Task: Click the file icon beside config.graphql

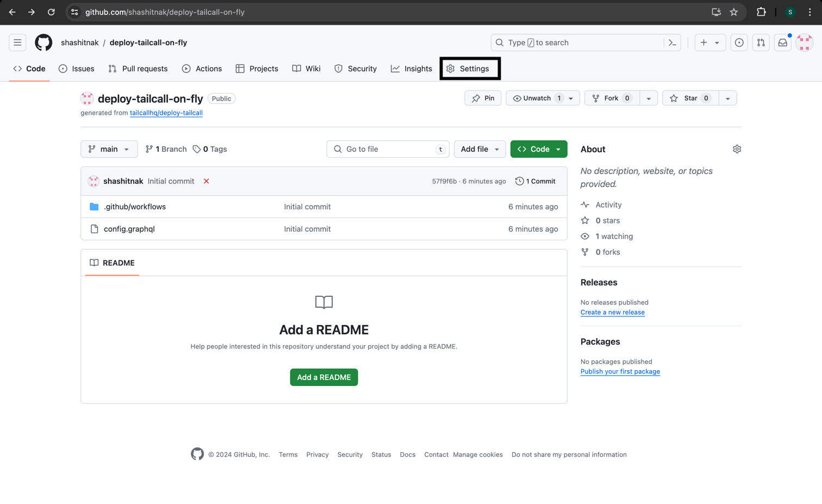Action: point(94,229)
